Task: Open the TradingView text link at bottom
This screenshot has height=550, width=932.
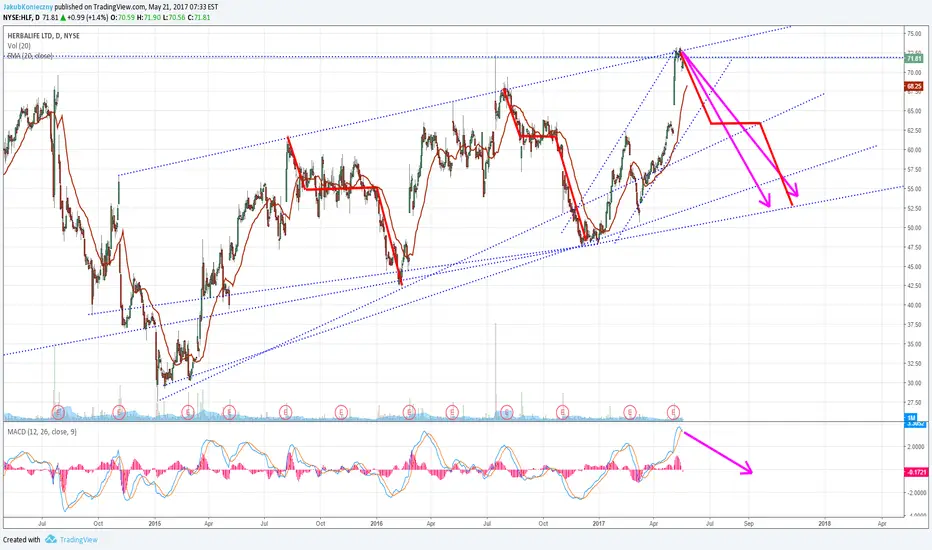Action: (78, 540)
